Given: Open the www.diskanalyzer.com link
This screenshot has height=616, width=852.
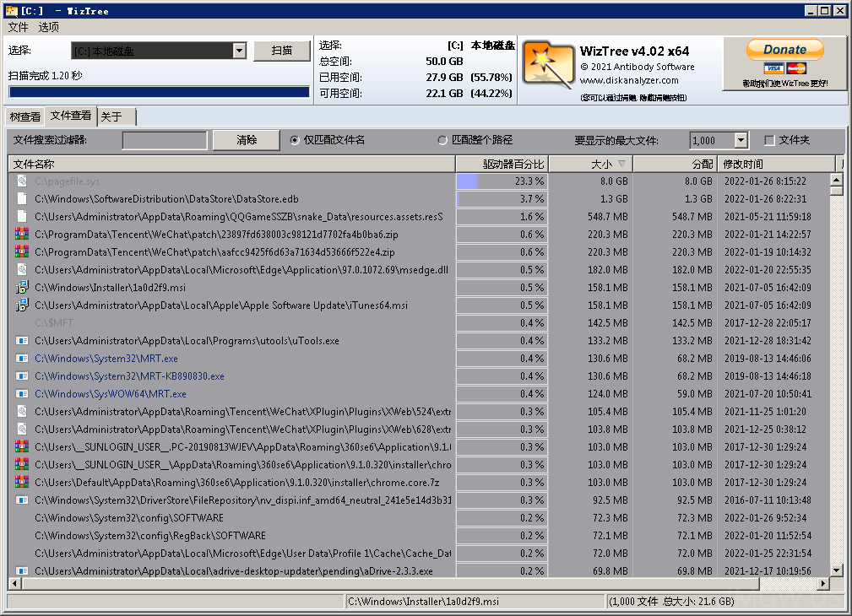Looking at the screenshot, I should click(x=629, y=80).
